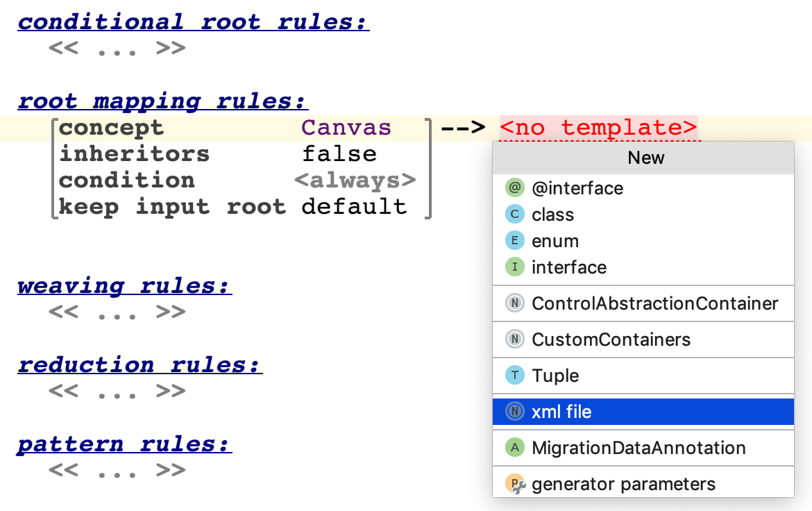Click the enum E icon
The height and width of the screenshot is (511, 812).
pos(514,241)
